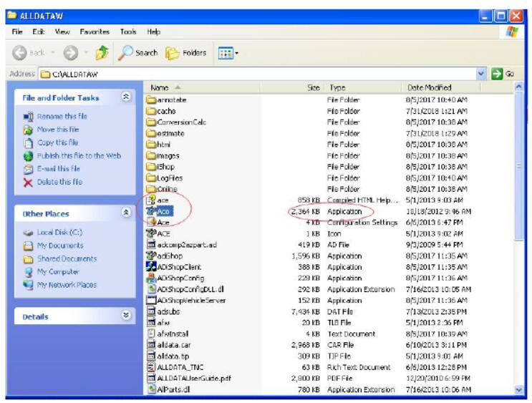Select the cache folder icon

pyautogui.click(x=151, y=111)
